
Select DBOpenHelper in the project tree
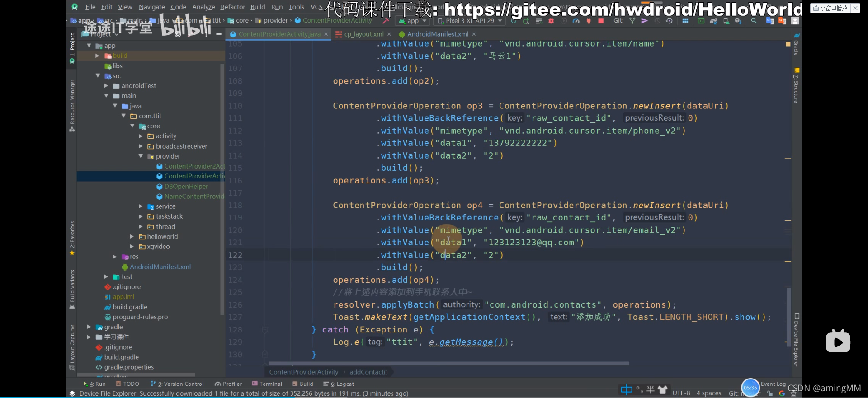pyautogui.click(x=186, y=186)
